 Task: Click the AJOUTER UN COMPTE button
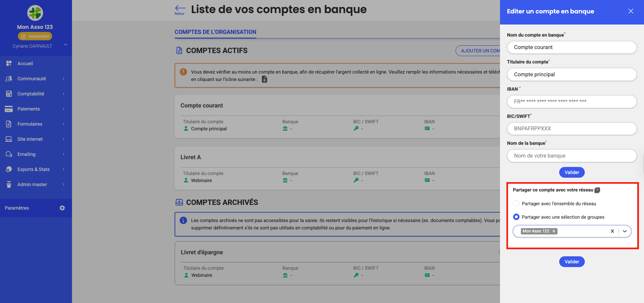[481, 50]
